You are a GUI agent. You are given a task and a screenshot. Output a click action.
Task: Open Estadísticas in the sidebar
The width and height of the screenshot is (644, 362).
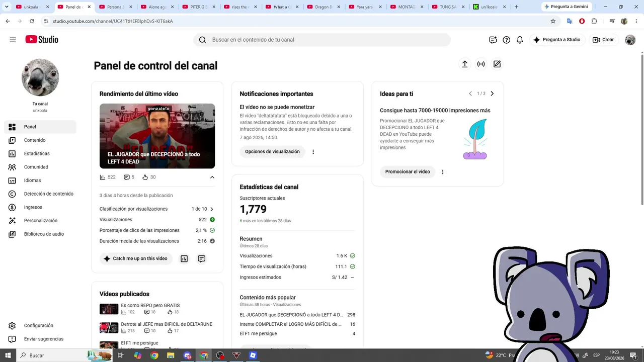point(40,154)
